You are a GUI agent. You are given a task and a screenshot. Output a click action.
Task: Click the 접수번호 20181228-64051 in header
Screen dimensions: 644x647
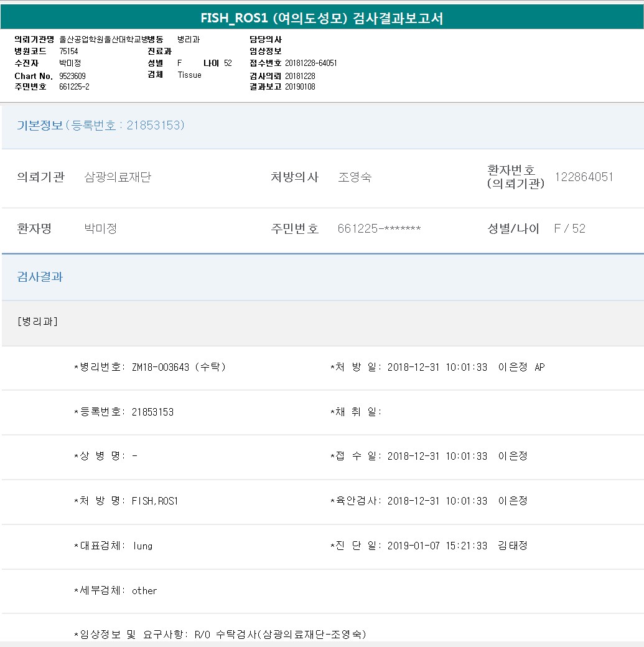[310, 63]
